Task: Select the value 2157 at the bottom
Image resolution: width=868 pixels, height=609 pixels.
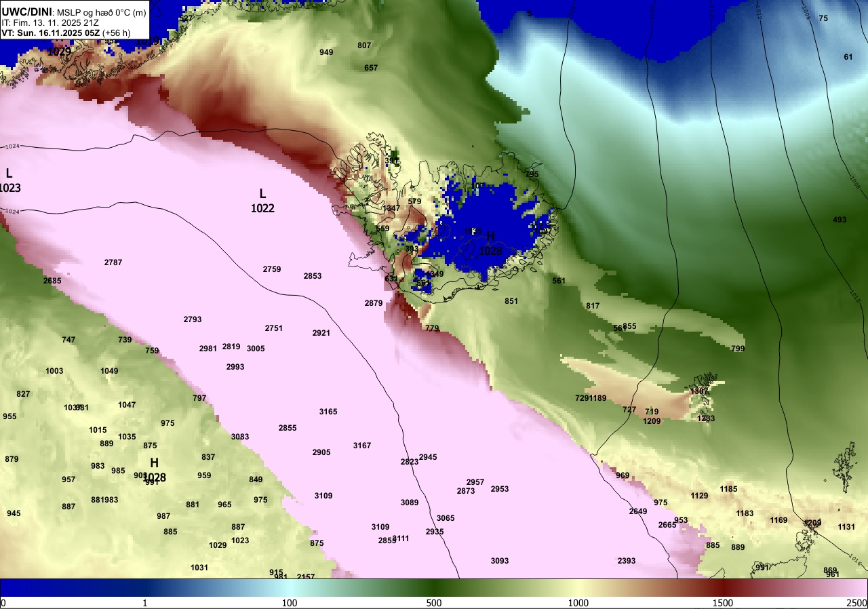Action: tap(306, 577)
